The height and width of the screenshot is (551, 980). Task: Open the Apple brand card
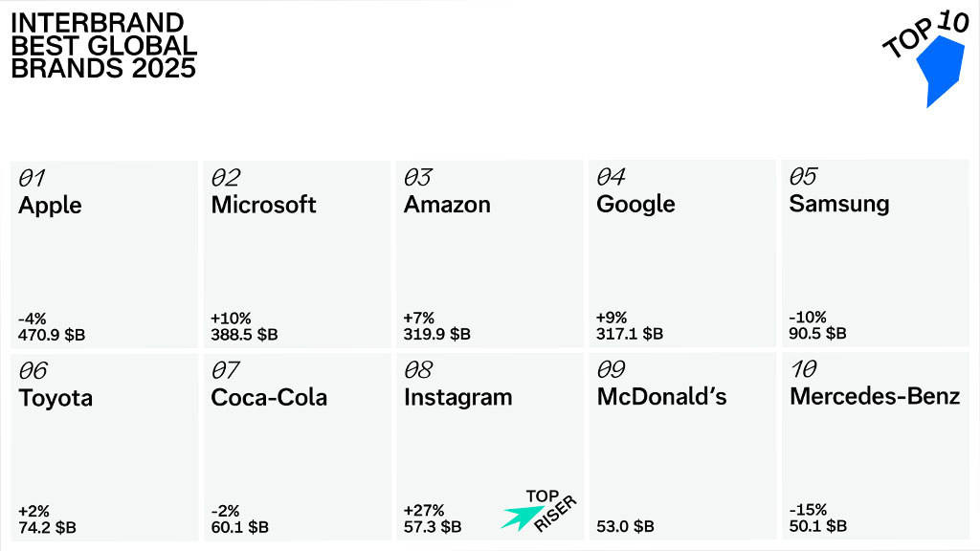[103, 253]
